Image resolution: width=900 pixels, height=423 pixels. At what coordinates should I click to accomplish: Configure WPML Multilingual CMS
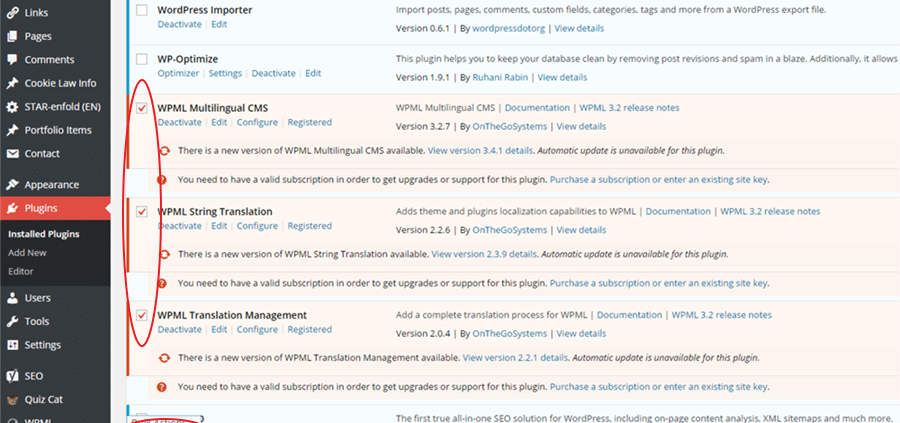pyautogui.click(x=257, y=122)
